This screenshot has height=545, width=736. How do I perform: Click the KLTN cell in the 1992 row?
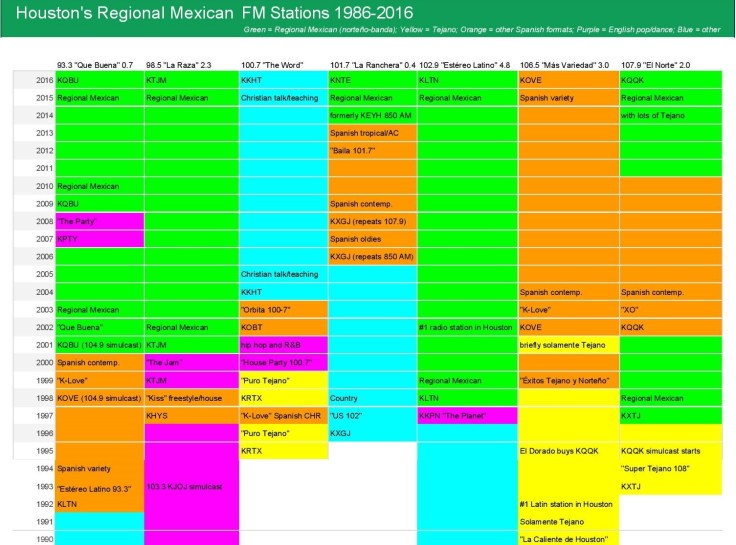pos(100,504)
